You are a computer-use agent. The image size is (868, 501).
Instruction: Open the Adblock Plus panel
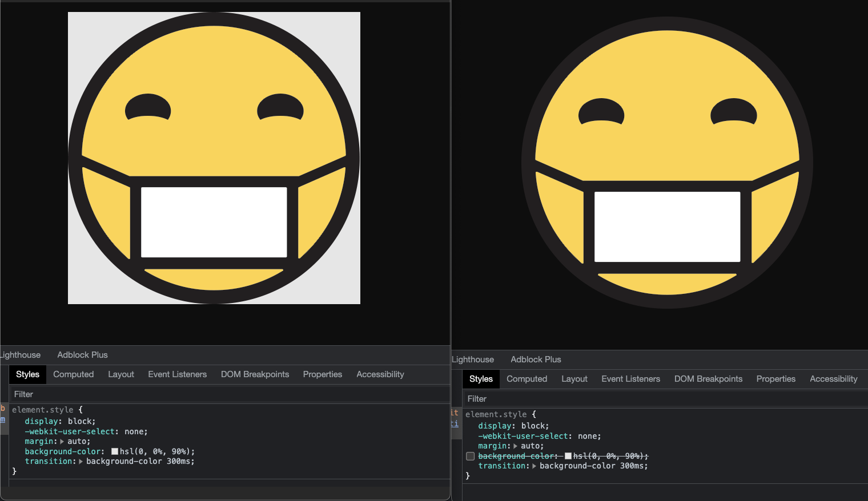pos(82,354)
